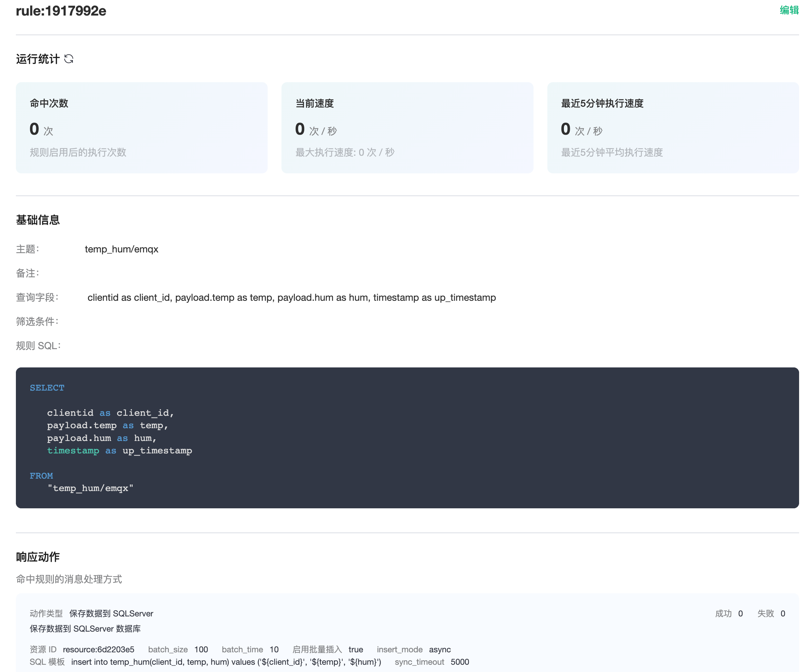Click the SQL 模板 insert statement

pos(226,662)
